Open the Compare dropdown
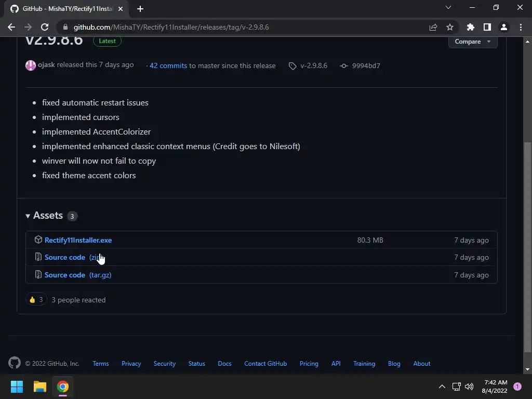The height and width of the screenshot is (399, 532). pyautogui.click(x=473, y=42)
